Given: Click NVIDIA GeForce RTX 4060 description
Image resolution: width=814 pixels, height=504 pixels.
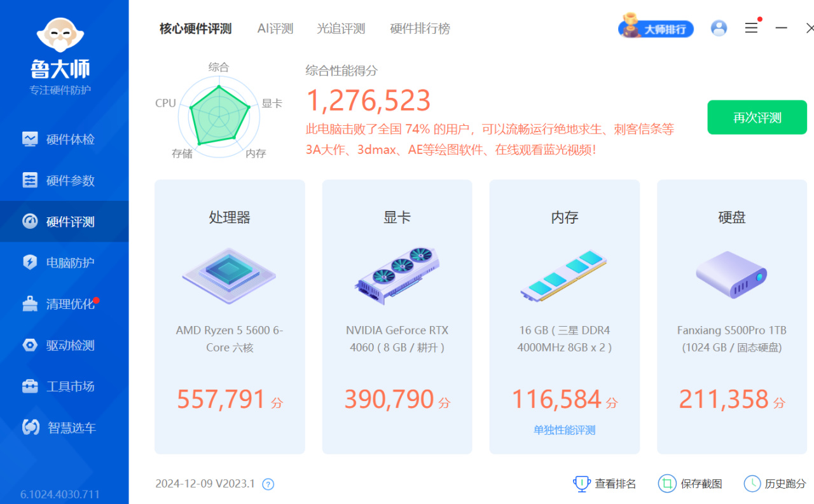Looking at the screenshot, I should [397, 339].
